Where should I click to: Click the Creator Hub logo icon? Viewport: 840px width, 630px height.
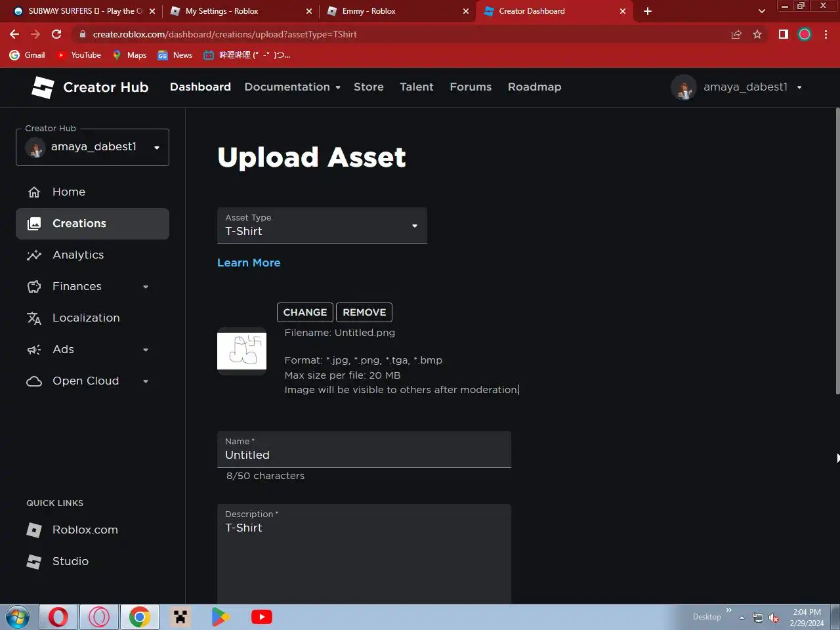click(x=43, y=87)
